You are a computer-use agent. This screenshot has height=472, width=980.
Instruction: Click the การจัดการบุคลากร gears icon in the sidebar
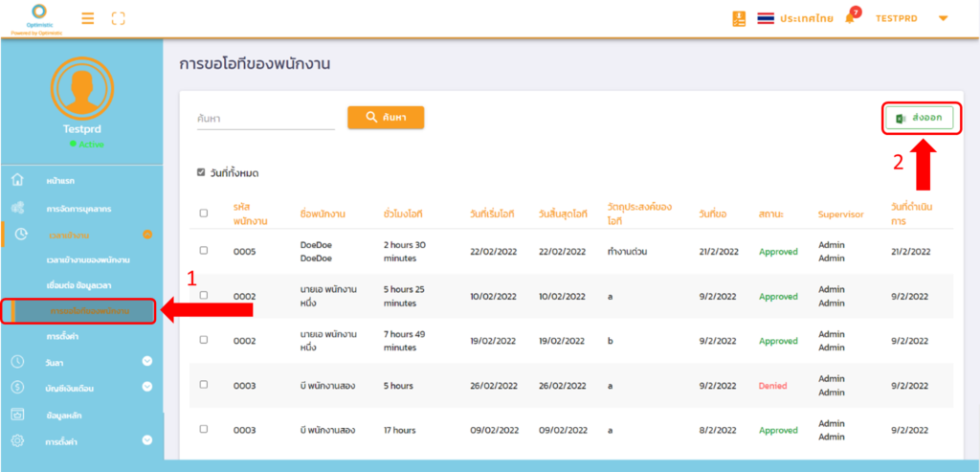coord(17,207)
